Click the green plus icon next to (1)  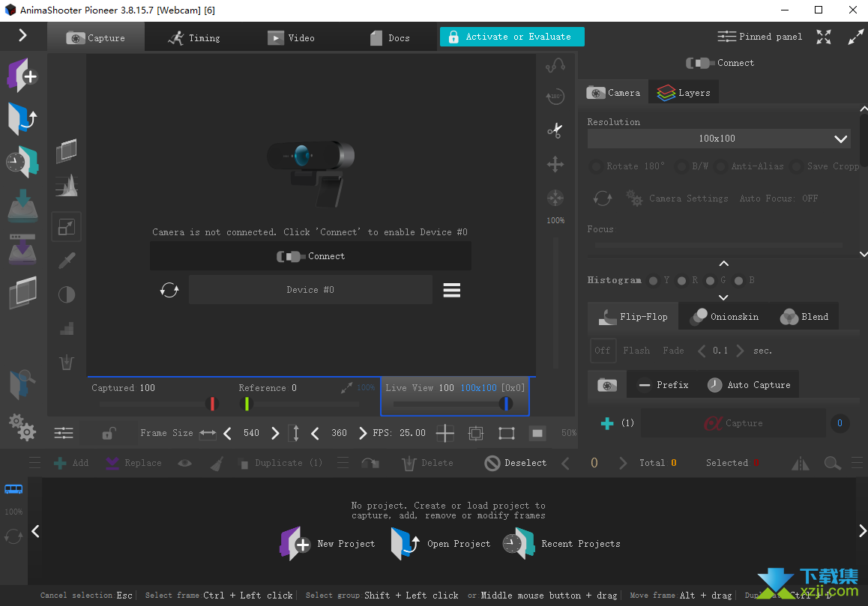coord(607,423)
